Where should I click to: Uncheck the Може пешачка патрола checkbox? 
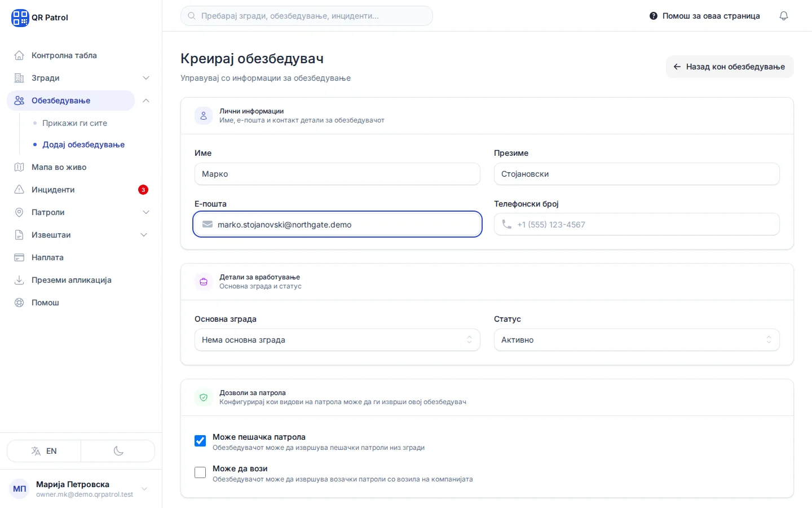200,441
